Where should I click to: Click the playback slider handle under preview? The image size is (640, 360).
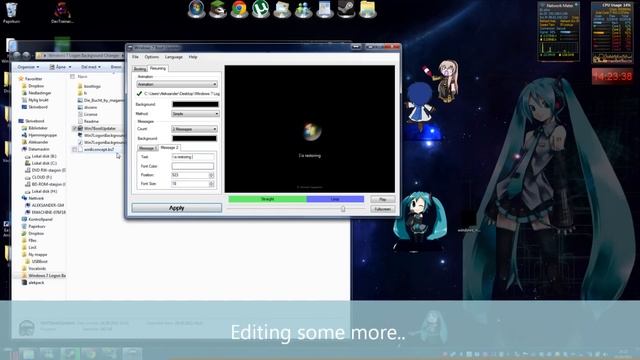click(x=343, y=209)
